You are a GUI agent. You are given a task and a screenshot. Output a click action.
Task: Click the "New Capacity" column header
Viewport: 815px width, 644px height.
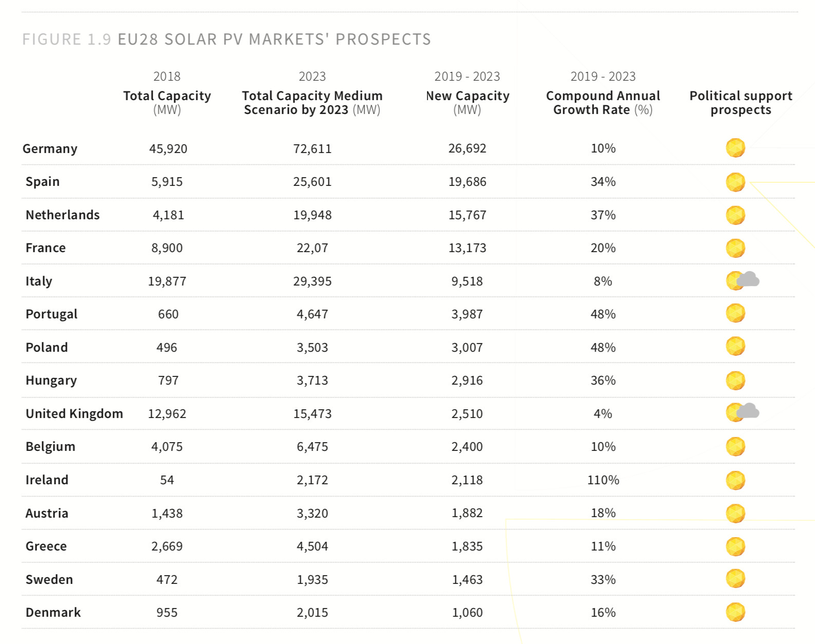(x=468, y=96)
